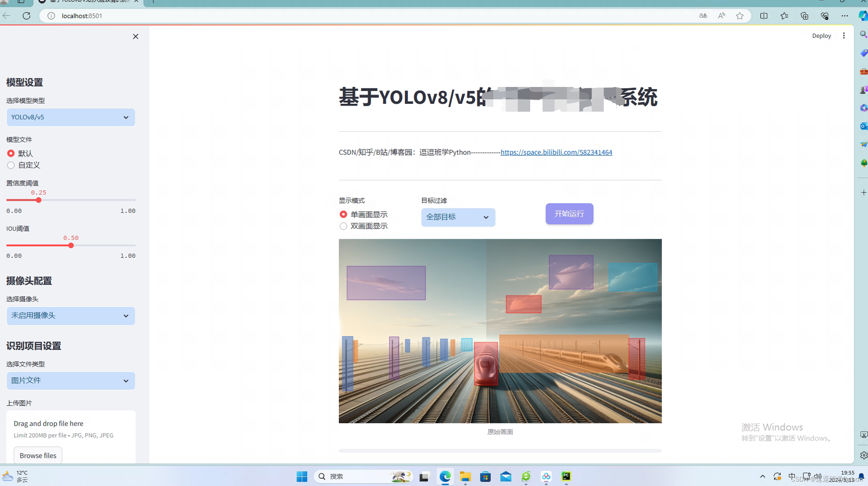Image resolution: width=868 pixels, height=486 pixels.
Task: Click the 开始运行 button
Action: pyautogui.click(x=569, y=214)
